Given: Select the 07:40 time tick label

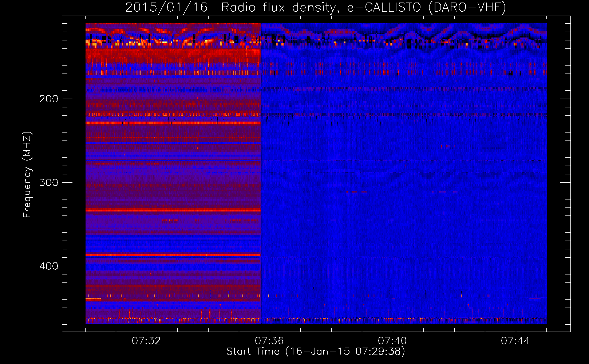Looking at the screenshot, I should (x=392, y=341).
